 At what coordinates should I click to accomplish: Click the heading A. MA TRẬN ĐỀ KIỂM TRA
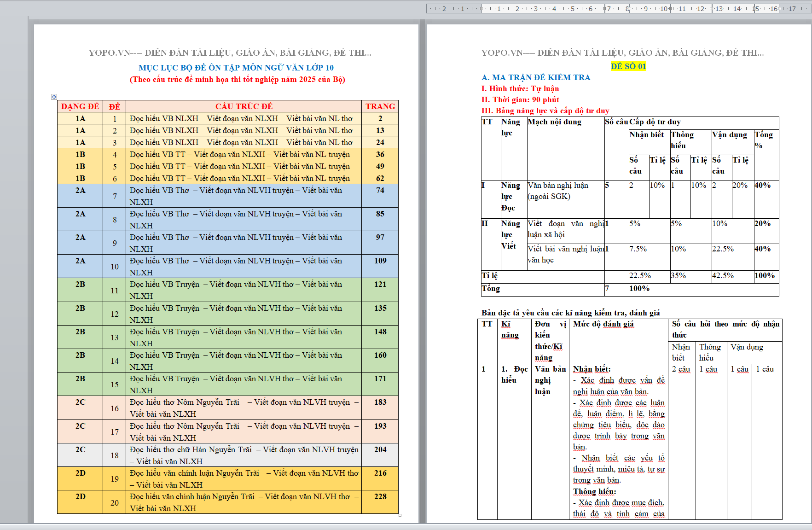pos(536,77)
